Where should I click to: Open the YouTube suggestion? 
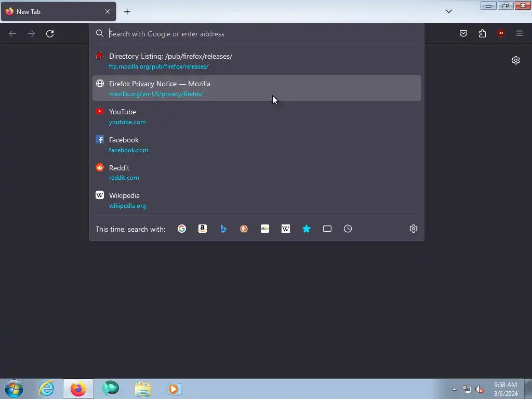click(x=257, y=116)
